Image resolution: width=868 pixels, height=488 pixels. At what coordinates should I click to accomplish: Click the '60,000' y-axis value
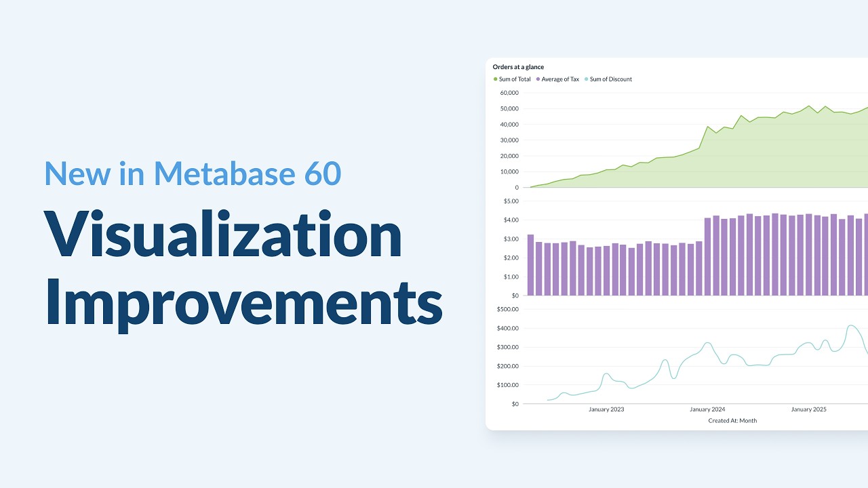coord(509,93)
